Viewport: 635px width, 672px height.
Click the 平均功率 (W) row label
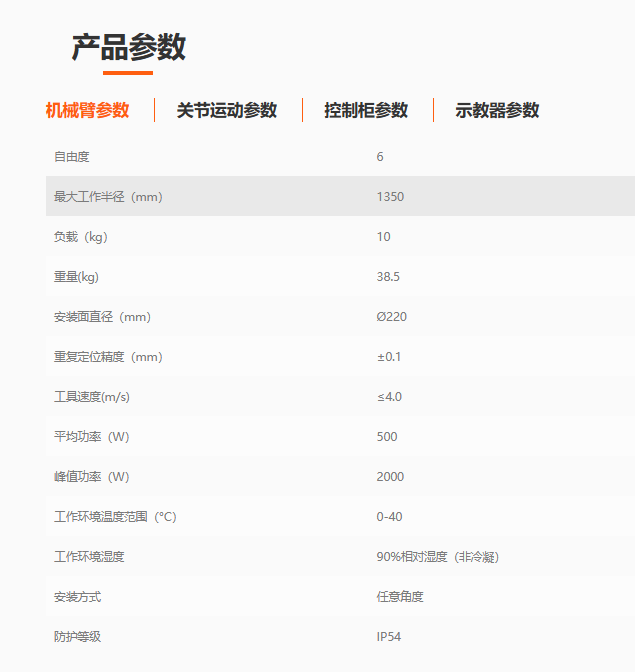(x=92, y=437)
